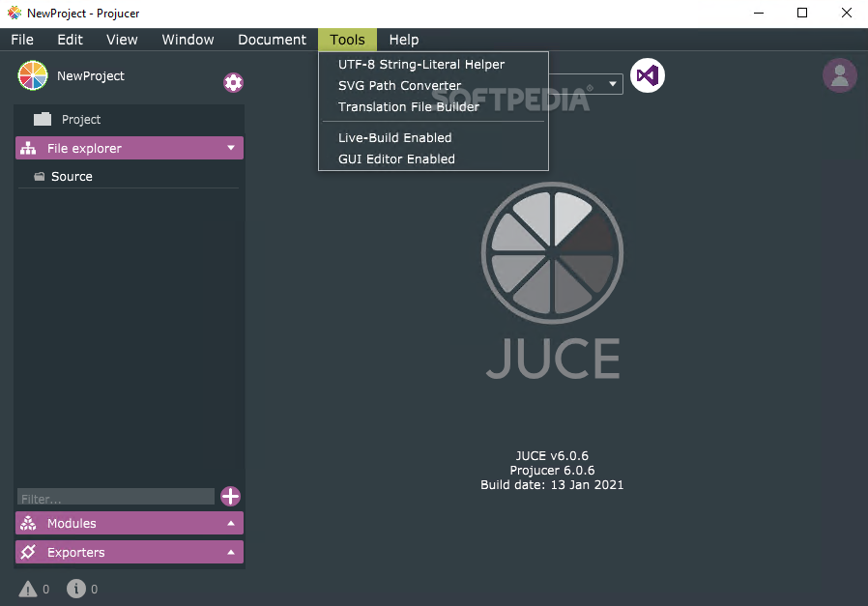This screenshot has height=606, width=868.
Task: Click the Exporters panel icon
Action: (x=28, y=552)
